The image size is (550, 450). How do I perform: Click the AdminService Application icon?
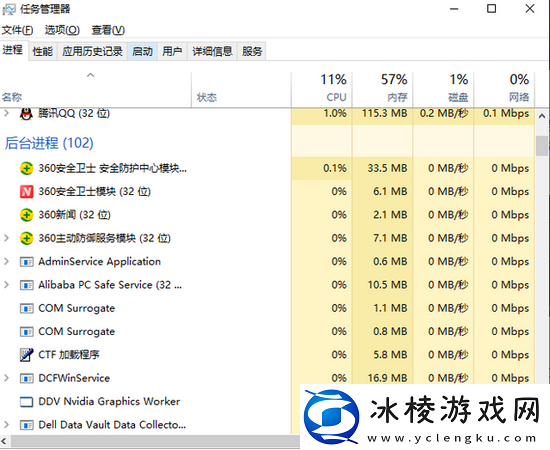coord(26,262)
